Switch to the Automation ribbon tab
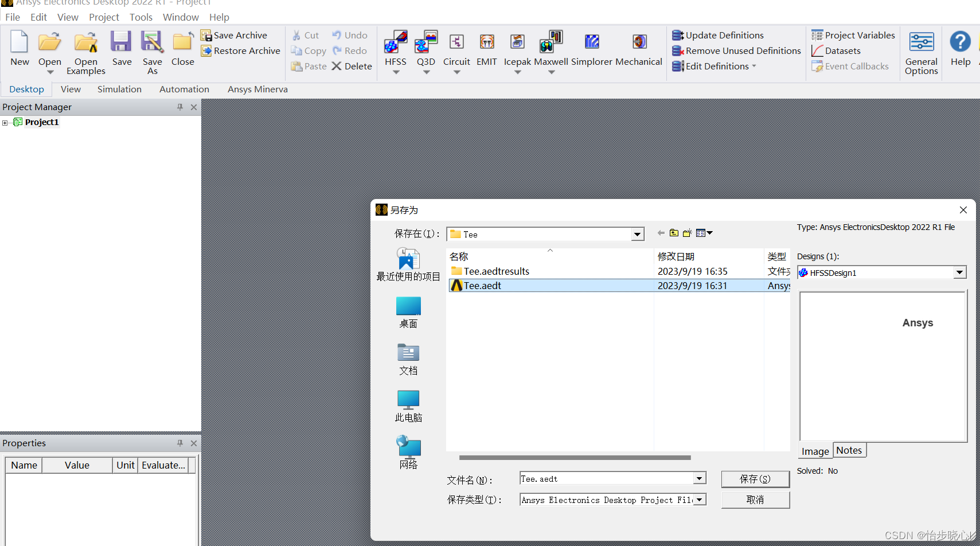Viewport: 980px width, 546px height. (184, 89)
